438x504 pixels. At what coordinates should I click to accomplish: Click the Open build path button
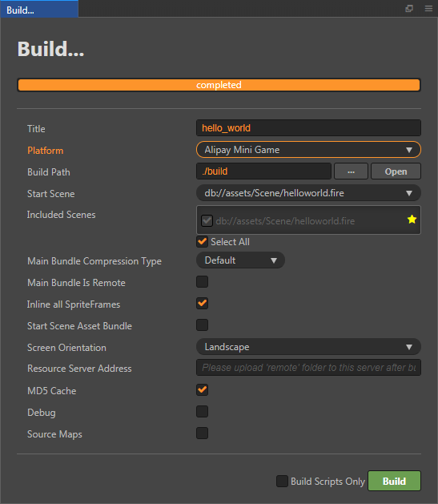point(396,171)
